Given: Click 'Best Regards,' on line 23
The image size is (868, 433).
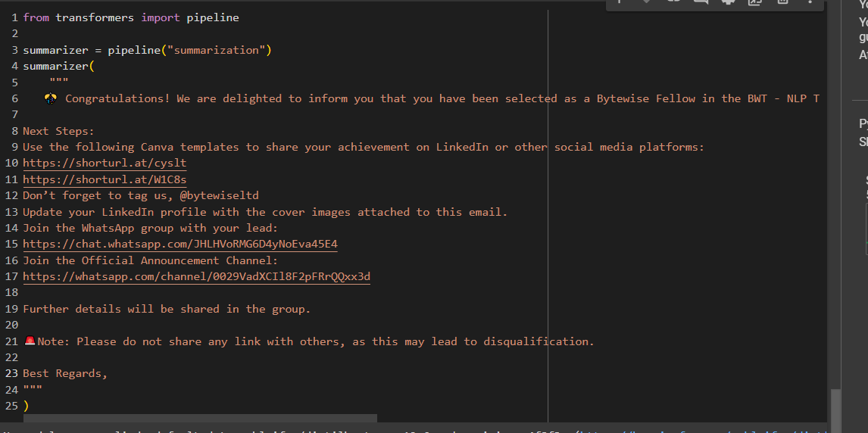Looking at the screenshot, I should pyautogui.click(x=65, y=373).
